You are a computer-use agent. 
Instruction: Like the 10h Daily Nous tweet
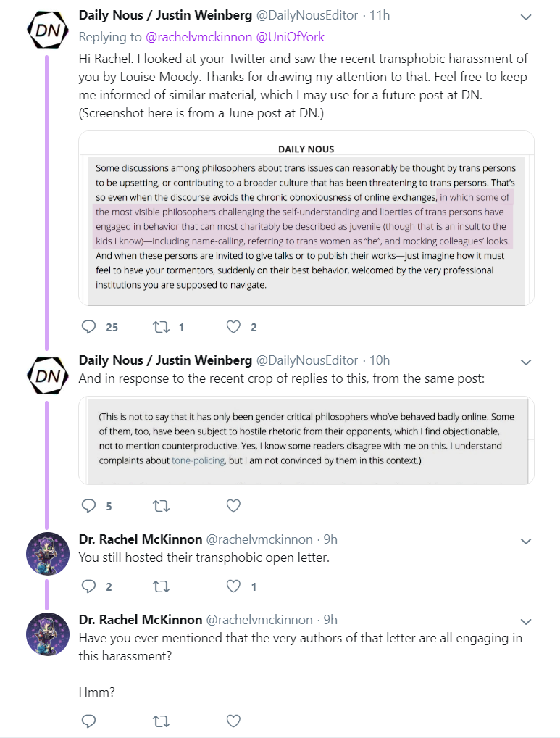point(234,506)
